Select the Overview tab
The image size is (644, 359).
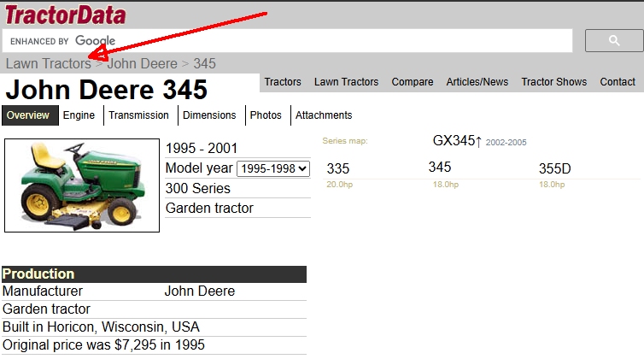coord(30,115)
